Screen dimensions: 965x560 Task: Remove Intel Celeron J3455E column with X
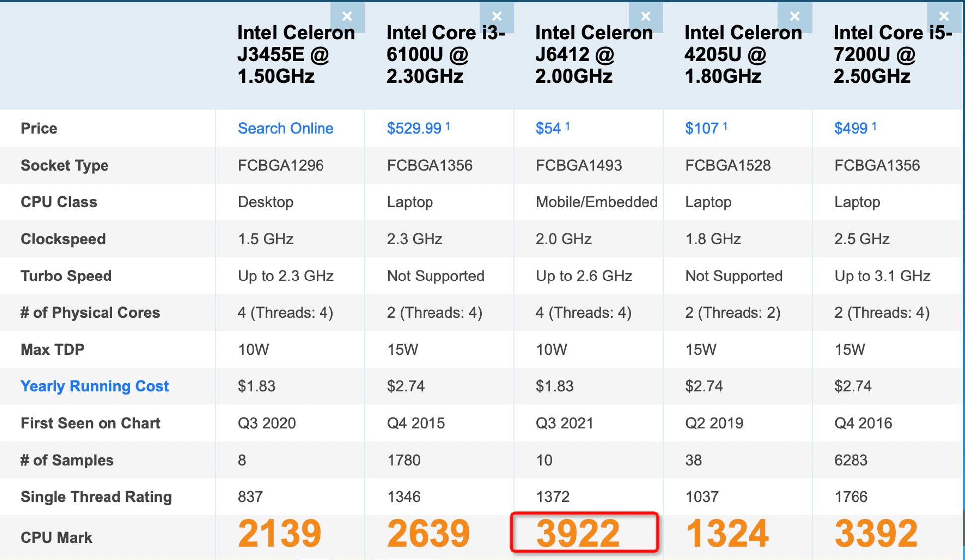click(347, 17)
